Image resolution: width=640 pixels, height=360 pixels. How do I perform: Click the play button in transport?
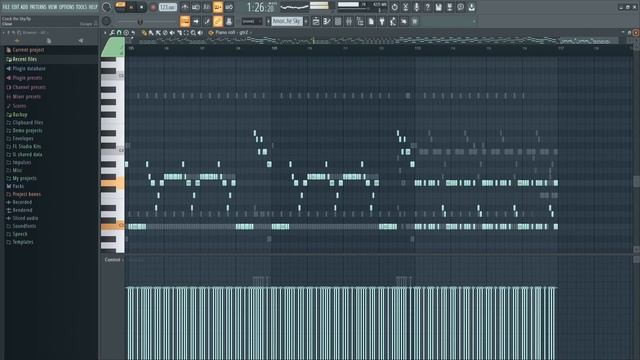point(131,7)
